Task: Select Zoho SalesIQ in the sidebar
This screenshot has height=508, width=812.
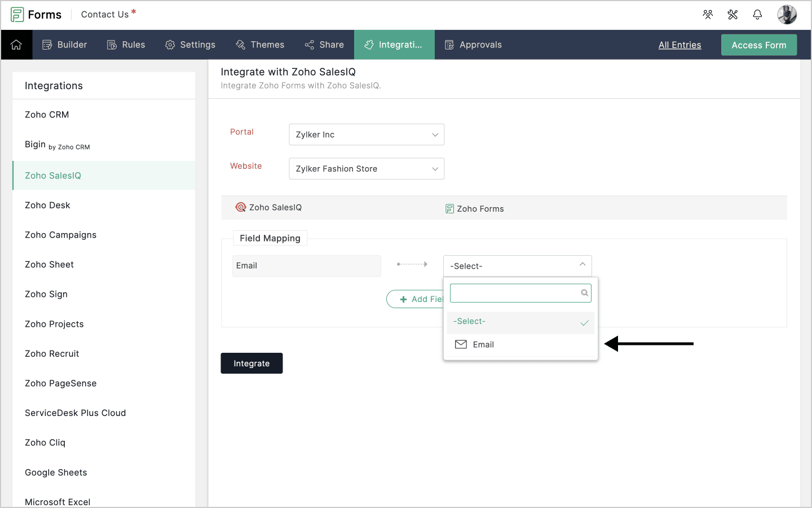Action: (104, 176)
